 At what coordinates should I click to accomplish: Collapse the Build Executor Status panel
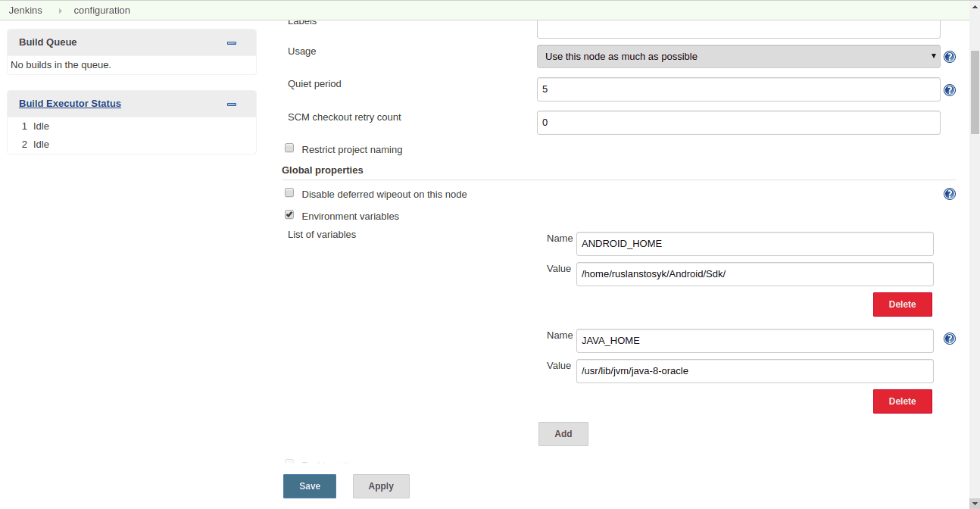pyautogui.click(x=232, y=105)
